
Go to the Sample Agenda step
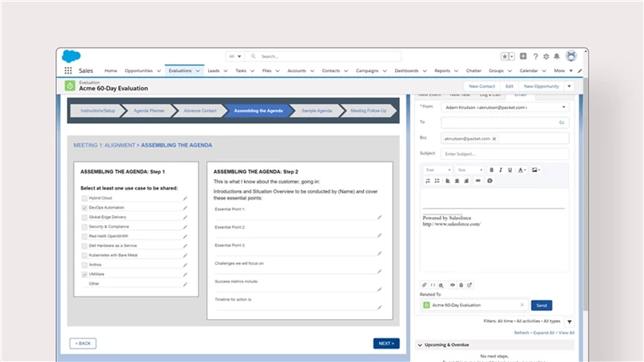(316, 111)
